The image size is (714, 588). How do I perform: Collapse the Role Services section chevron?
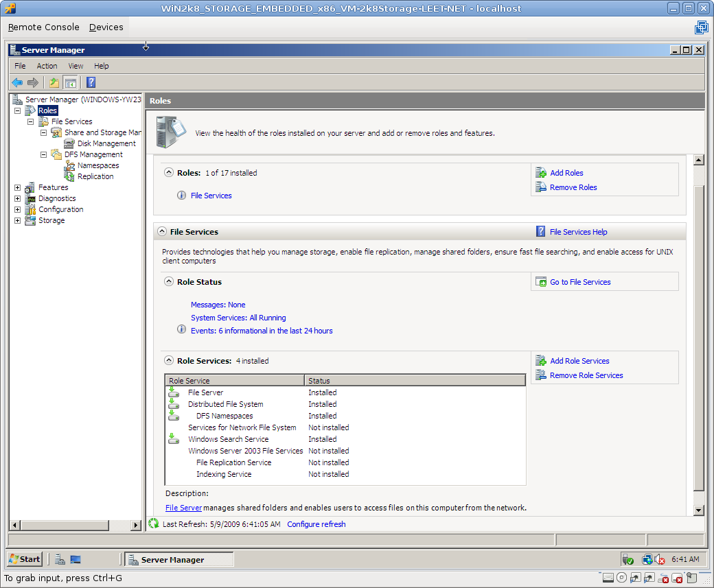[169, 360]
